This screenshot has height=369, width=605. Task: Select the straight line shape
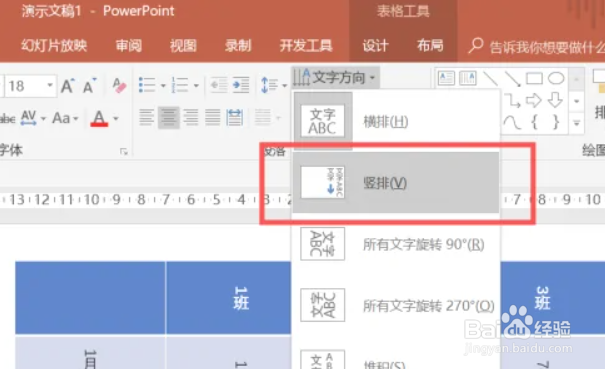coord(490,78)
